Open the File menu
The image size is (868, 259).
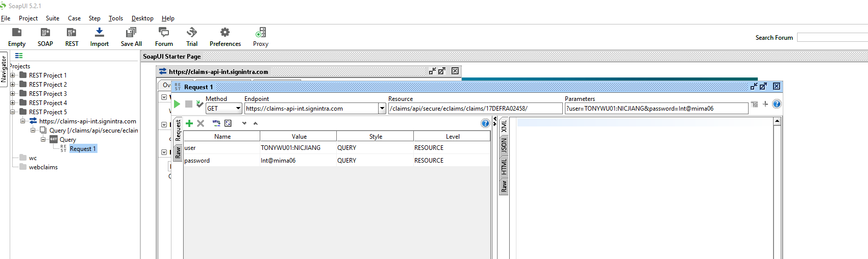click(6, 18)
